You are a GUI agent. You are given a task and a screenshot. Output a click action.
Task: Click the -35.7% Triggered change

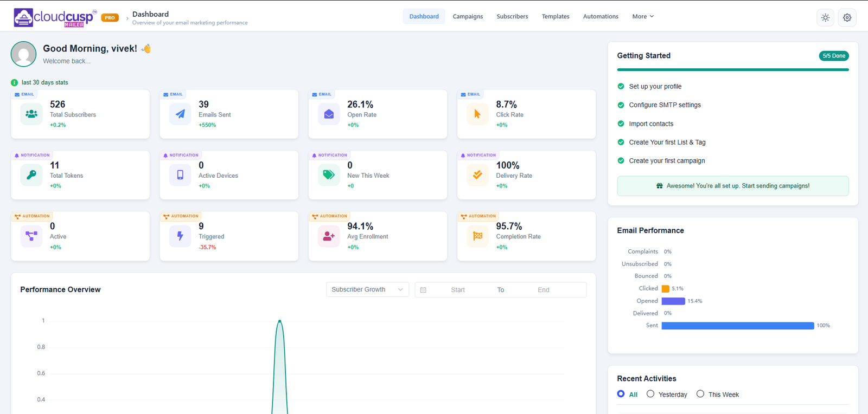coord(207,247)
